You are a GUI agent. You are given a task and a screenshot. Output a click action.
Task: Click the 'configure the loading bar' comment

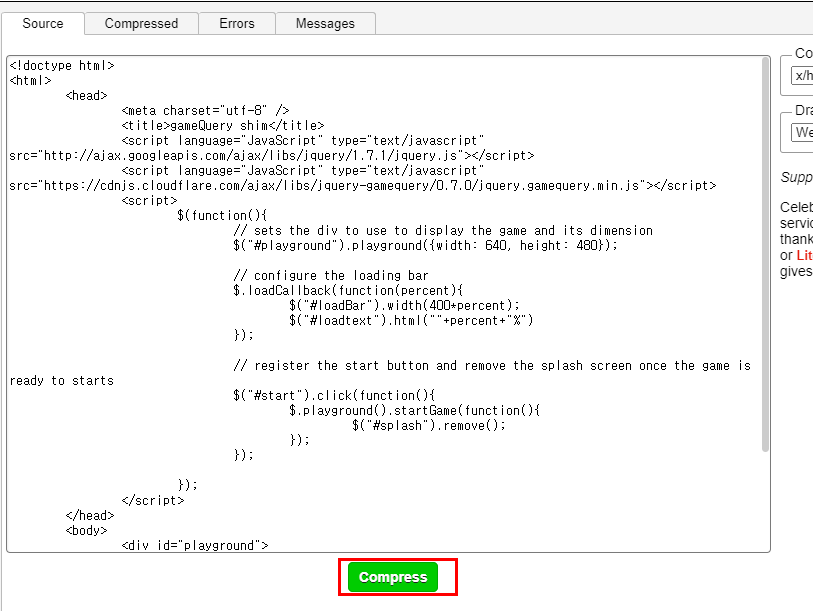click(x=331, y=275)
